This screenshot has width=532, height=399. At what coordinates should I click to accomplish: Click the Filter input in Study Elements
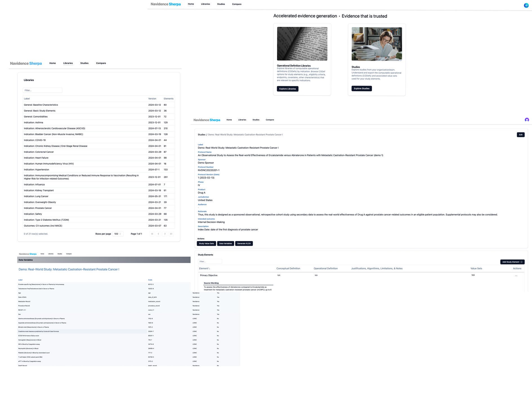(210, 261)
